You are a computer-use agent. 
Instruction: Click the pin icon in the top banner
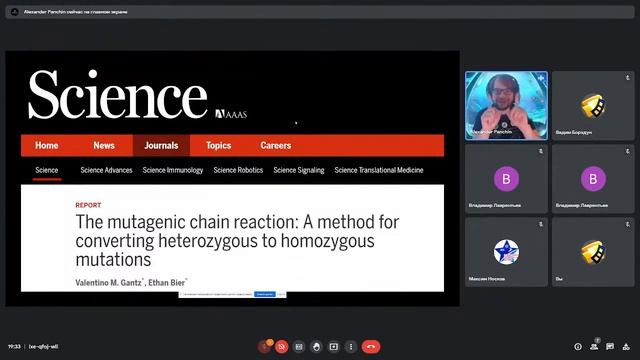pyautogui.click(x=15, y=12)
